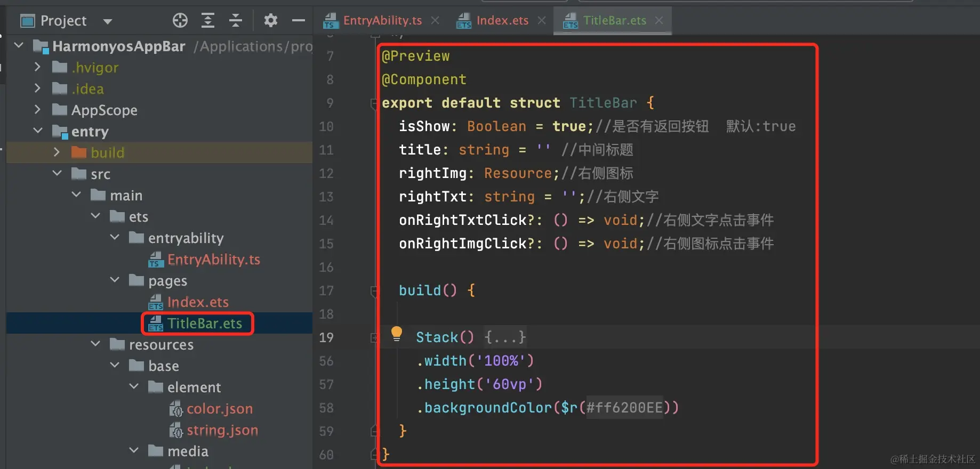980x469 pixels.
Task: Click the string.json file icon
Action: pyautogui.click(x=176, y=430)
